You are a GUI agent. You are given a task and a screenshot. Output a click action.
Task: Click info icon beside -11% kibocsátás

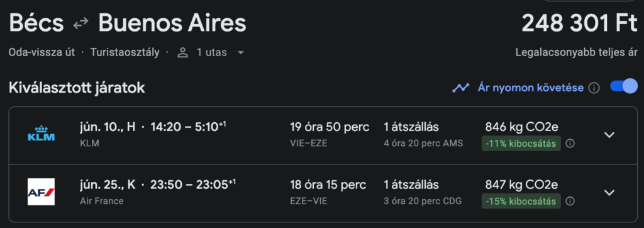point(570,144)
